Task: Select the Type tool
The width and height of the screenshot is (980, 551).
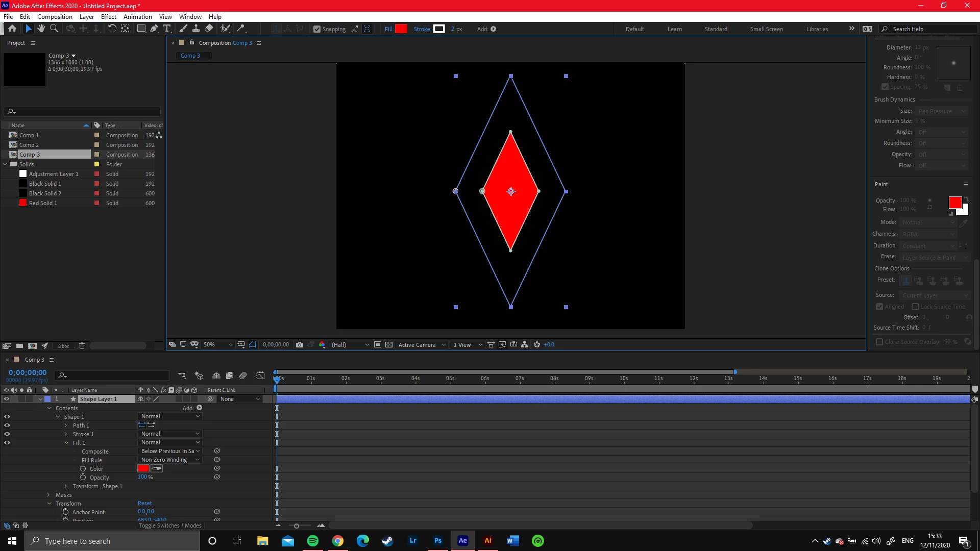Action: point(167,29)
